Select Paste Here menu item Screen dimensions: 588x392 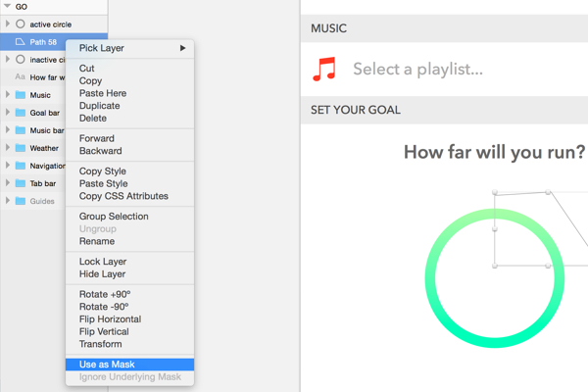pos(129,93)
